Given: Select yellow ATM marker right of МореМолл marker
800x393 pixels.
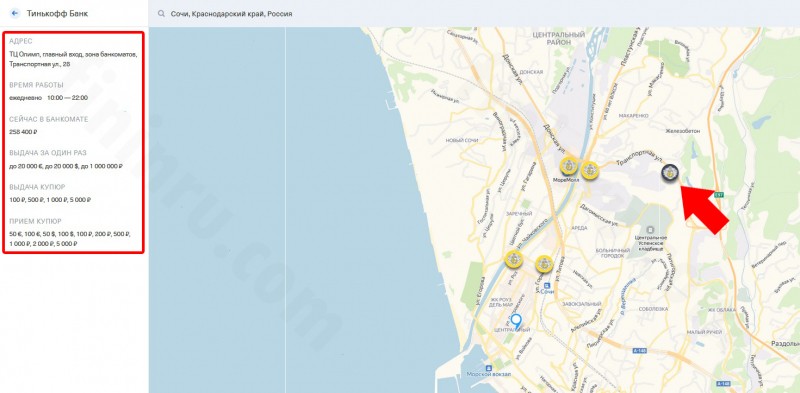Looking at the screenshot, I should (589, 170).
